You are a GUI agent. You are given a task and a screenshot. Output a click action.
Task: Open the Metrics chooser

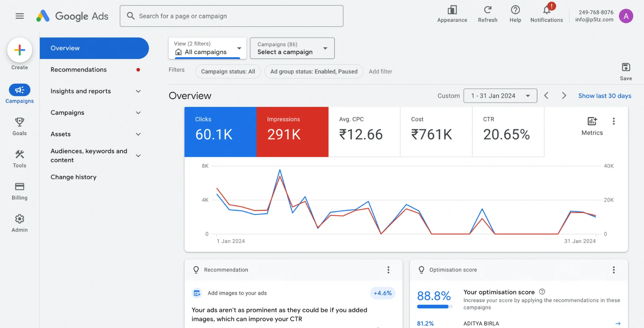592,126
